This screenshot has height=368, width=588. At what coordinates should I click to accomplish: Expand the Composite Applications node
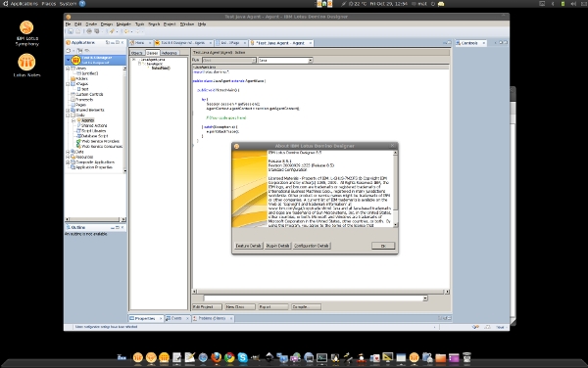pyautogui.click(x=68, y=162)
